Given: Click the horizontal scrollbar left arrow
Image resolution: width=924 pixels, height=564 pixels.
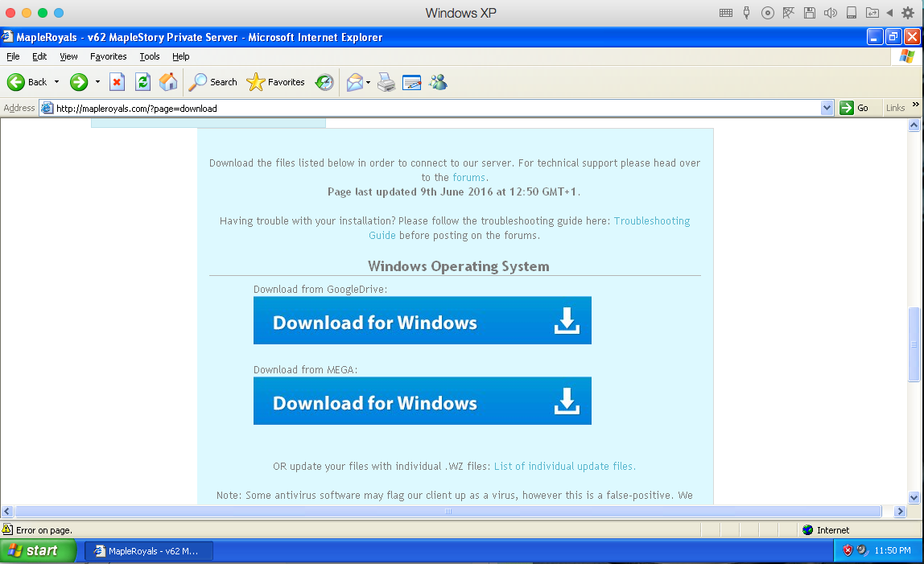Looking at the screenshot, I should point(7,511).
